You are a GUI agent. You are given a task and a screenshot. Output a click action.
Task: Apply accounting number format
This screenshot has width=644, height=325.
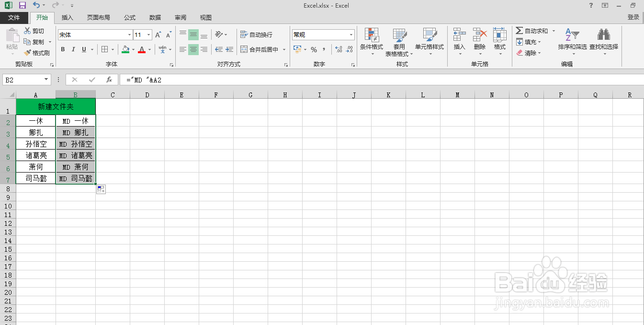coord(297,49)
